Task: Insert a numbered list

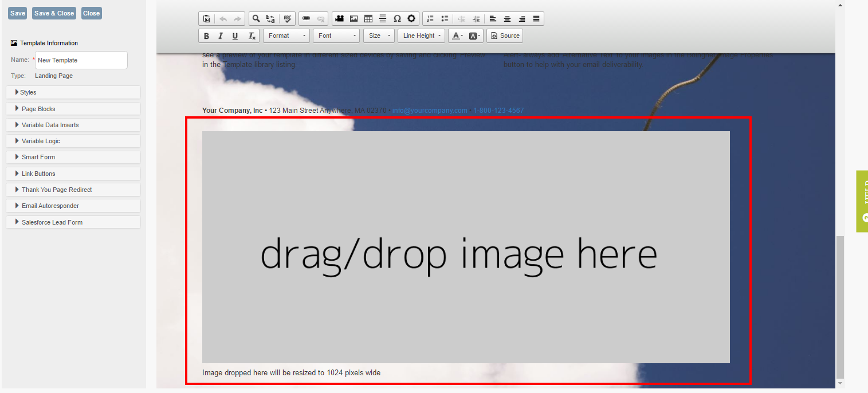Action: tap(430, 19)
